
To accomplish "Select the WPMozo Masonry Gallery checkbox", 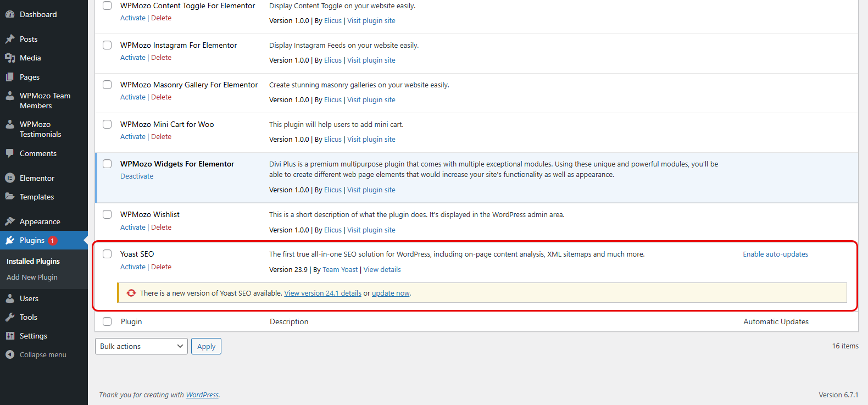I will (107, 85).
